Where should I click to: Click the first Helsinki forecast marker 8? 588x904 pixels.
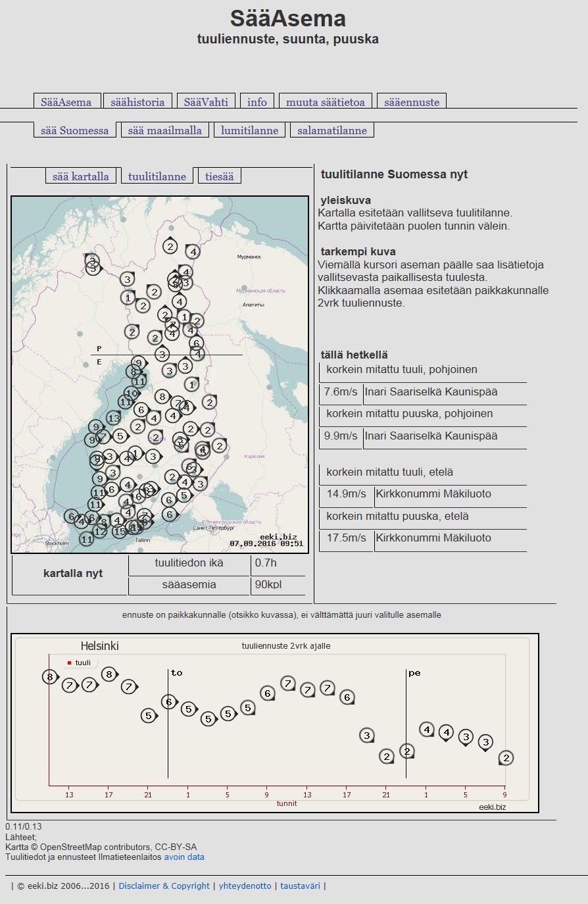click(50, 676)
